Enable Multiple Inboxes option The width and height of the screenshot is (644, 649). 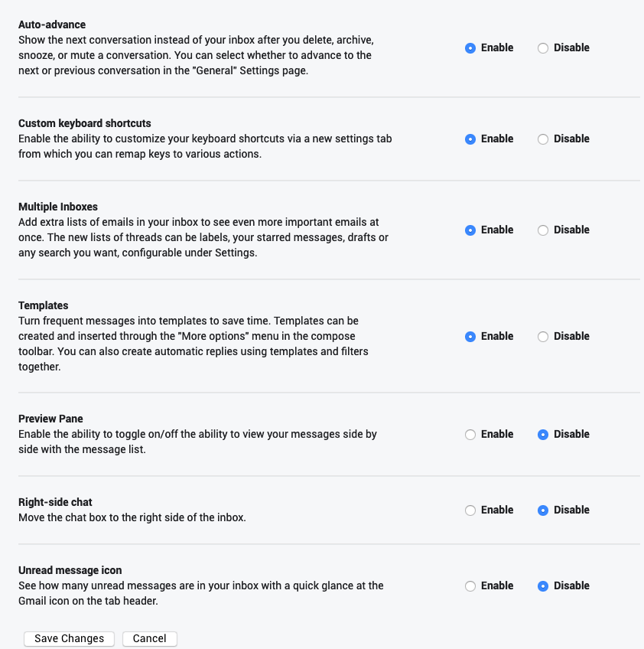coord(470,230)
